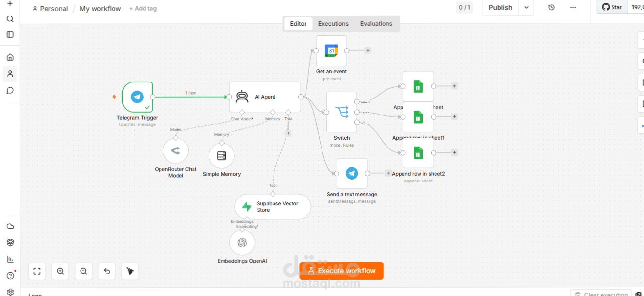Open the Simple Memory node

pos(222,156)
